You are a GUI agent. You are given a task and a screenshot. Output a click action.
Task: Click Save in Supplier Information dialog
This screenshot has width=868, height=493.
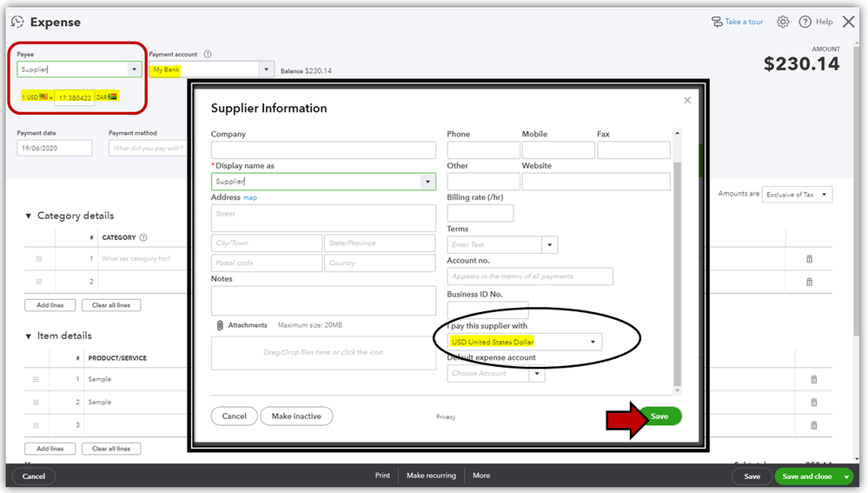coord(659,416)
